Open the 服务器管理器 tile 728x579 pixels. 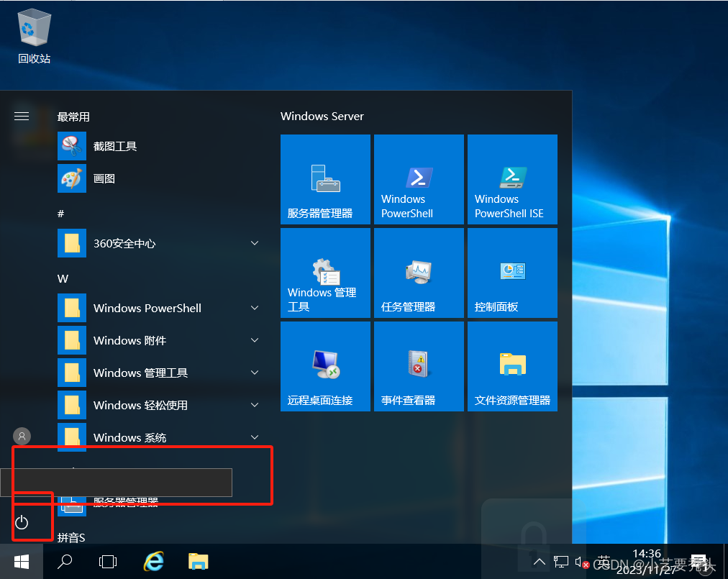click(325, 179)
